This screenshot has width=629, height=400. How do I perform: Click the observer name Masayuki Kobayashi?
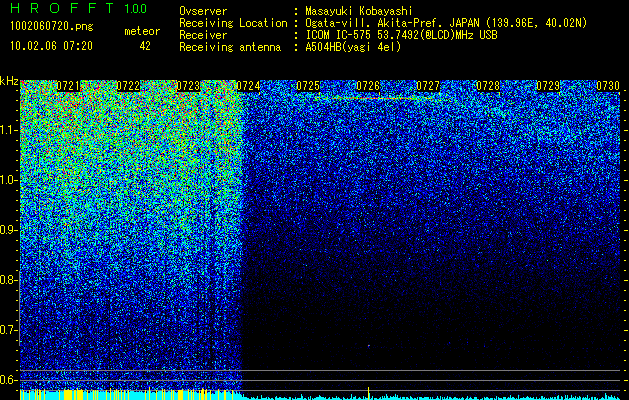coord(359,12)
